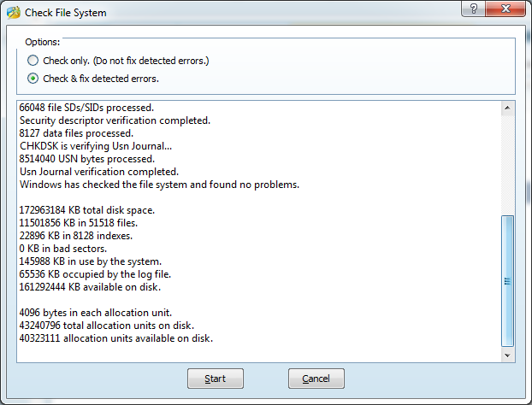Click the Check File System title bar icon
The width and height of the screenshot is (532, 405).
(x=13, y=13)
